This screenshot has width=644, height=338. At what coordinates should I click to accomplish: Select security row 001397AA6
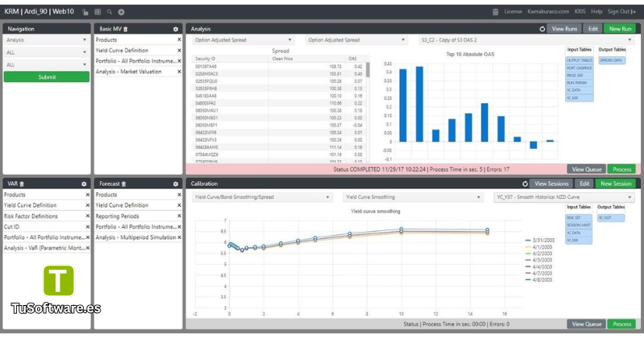tap(279, 66)
